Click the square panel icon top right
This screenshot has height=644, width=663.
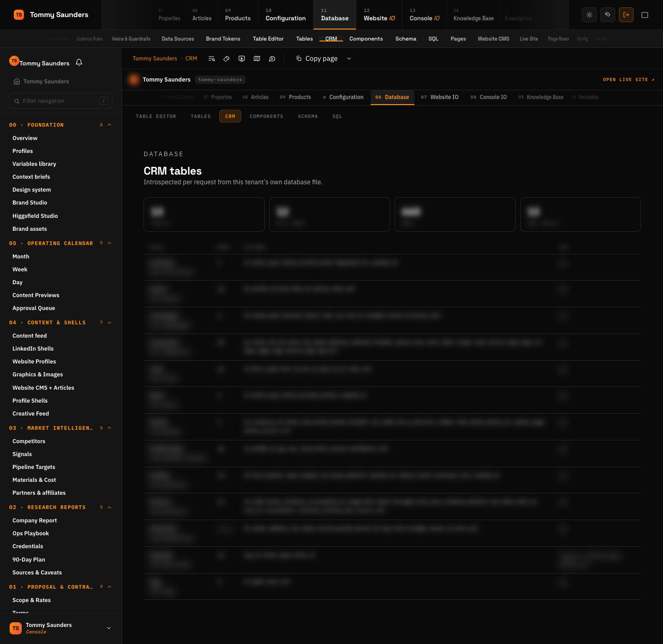tap(645, 15)
